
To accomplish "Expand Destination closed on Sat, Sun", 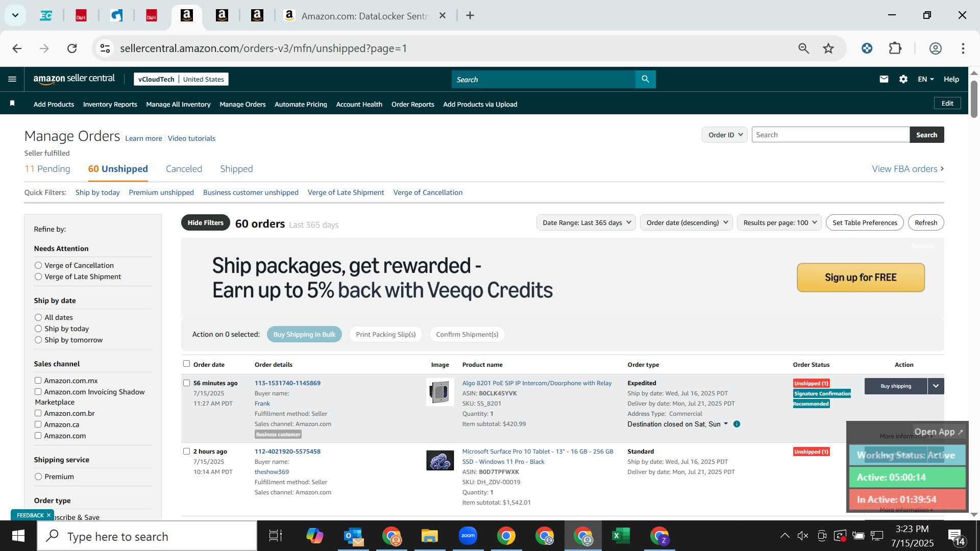I will 678,424.
